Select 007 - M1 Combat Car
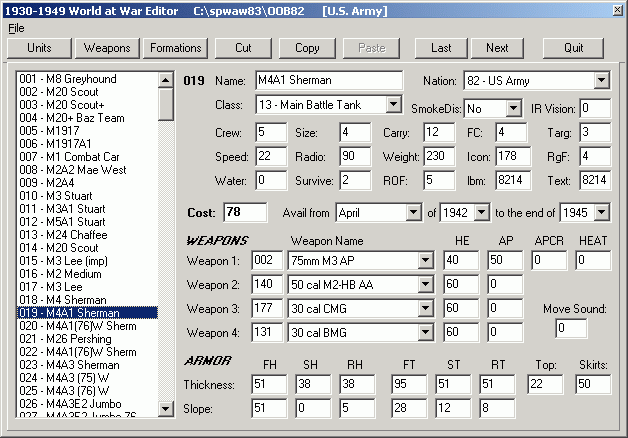Screen dimensions: 628x438 pos(87,157)
